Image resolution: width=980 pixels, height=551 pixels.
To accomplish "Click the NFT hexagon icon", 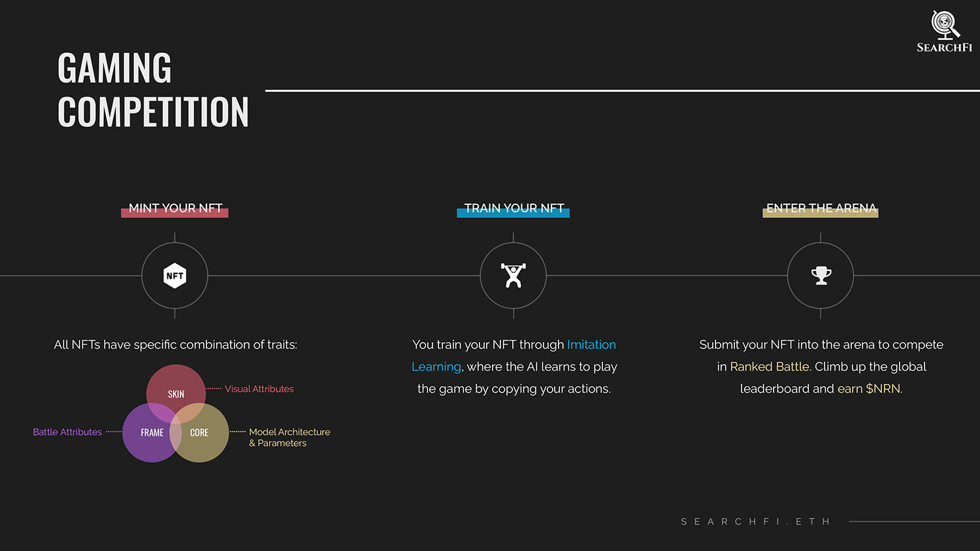I will [x=174, y=275].
